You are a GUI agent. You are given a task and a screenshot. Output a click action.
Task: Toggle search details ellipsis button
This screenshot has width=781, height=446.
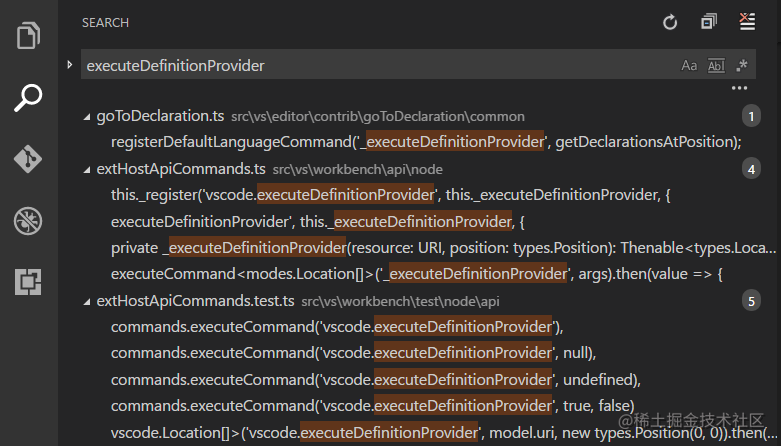pyautogui.click(x=739, y=89)
